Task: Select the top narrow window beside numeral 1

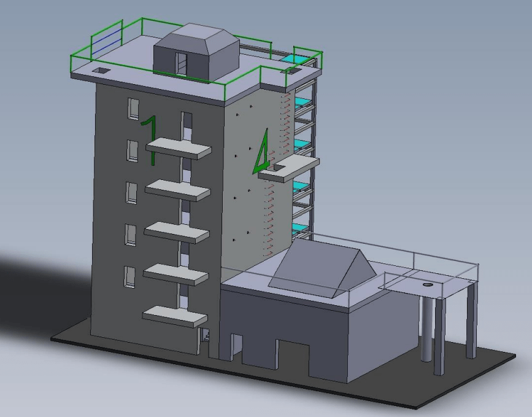Action: pyautogui.click(x=133, y=109)
